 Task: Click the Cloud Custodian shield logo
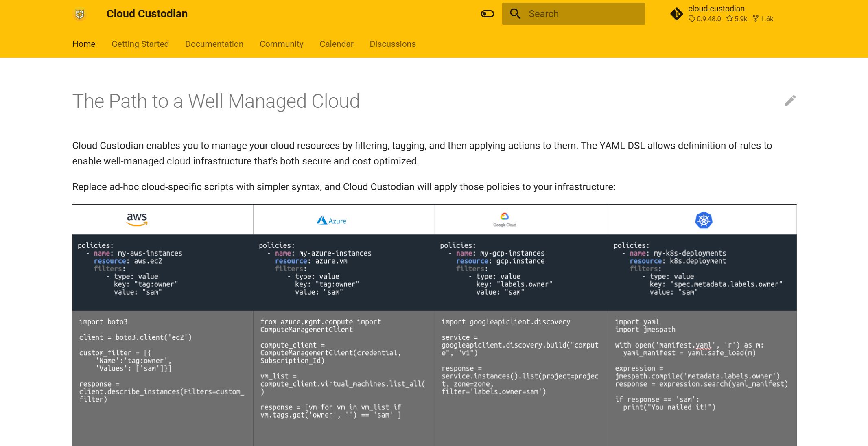[80, 13]
